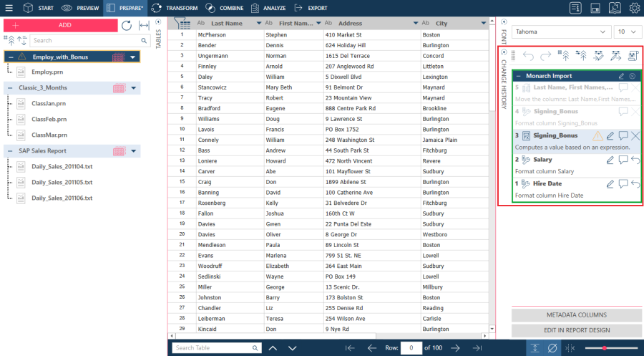The width and height of the screenshot is (644, 356).
Task: Open the hamburger menu at top left
Action: (x=9, y=8)
